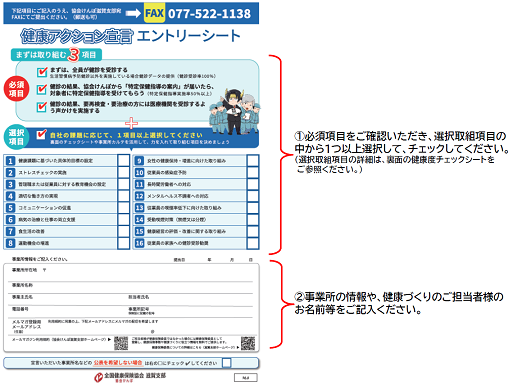Click the number 13 badge
This screenshot has height=389, width=522.
pos(139,208)
